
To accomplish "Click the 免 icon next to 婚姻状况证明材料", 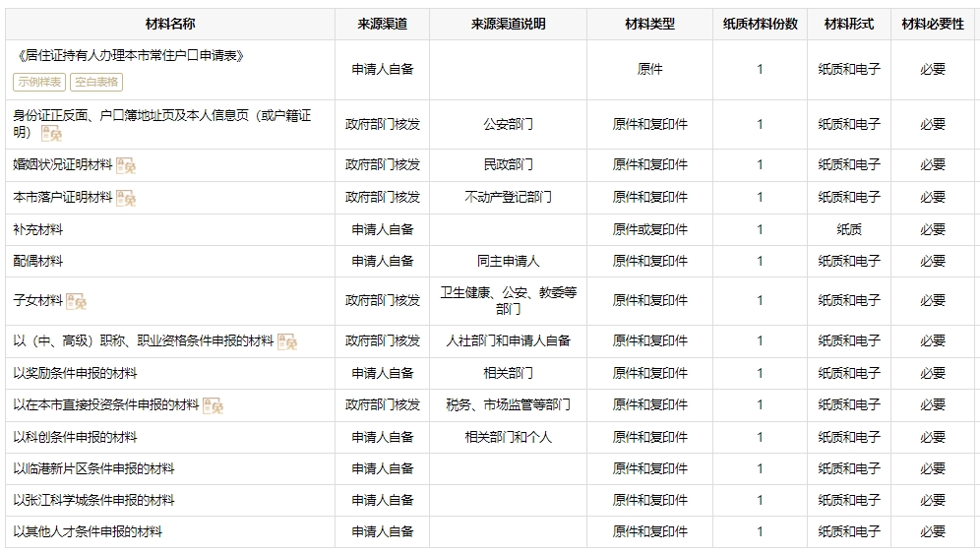I will 126,165.
